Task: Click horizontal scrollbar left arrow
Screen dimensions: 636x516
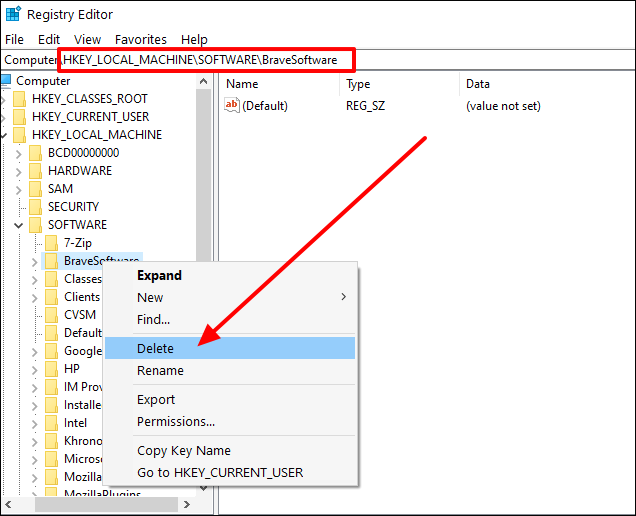Action: (8, 504)
